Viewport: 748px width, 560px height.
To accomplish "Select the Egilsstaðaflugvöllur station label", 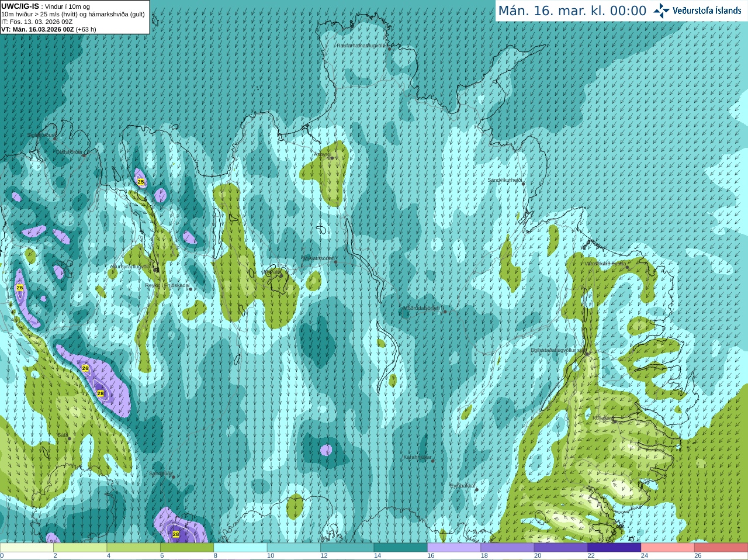I will [x=557, y=350].
